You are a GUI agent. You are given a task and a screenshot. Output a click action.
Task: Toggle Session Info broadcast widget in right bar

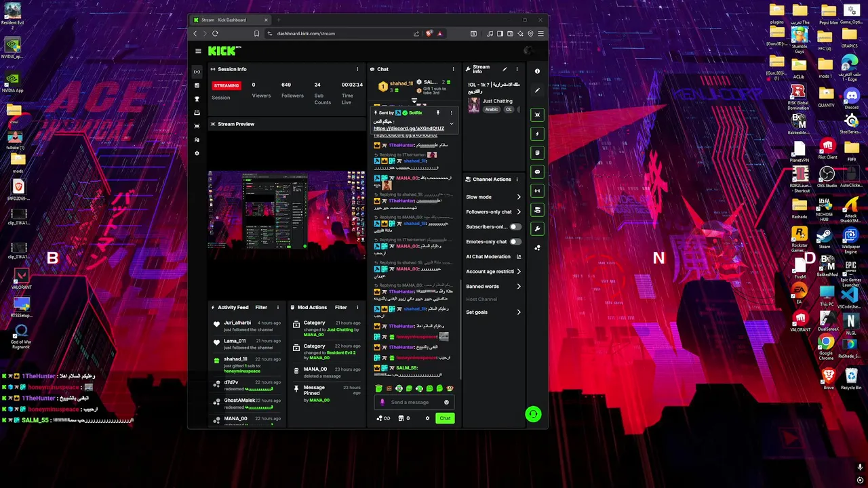(x=537, y=191)
